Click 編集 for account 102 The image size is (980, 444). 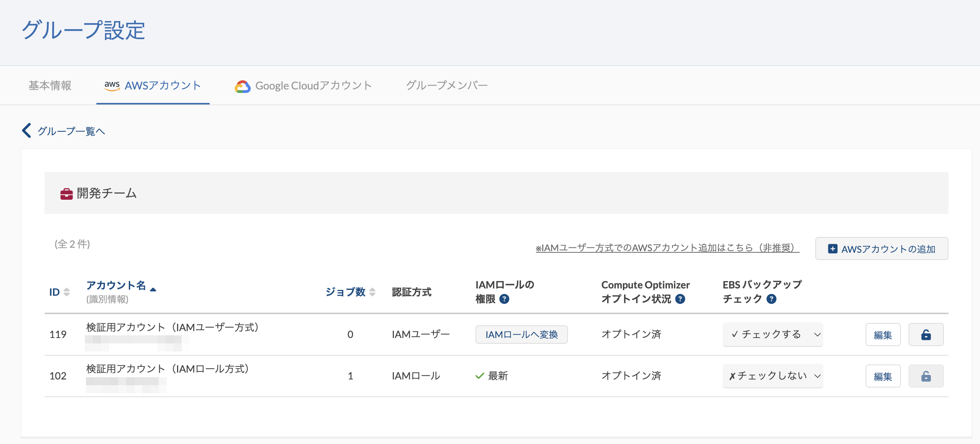click(883, 376)
